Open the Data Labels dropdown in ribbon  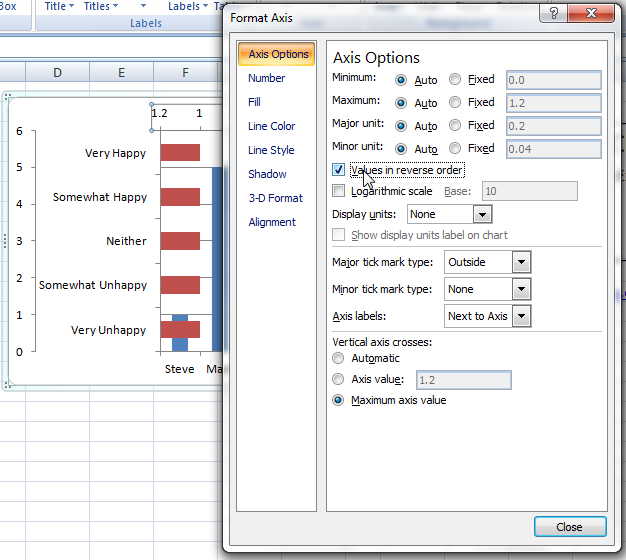click(x=188, y=6)
